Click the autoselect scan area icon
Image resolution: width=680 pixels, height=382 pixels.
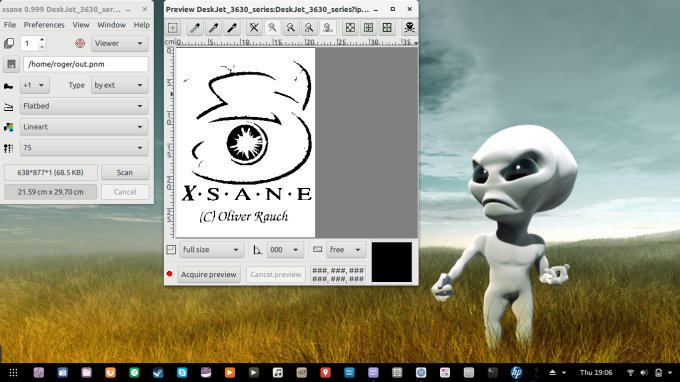coord(350,28)
